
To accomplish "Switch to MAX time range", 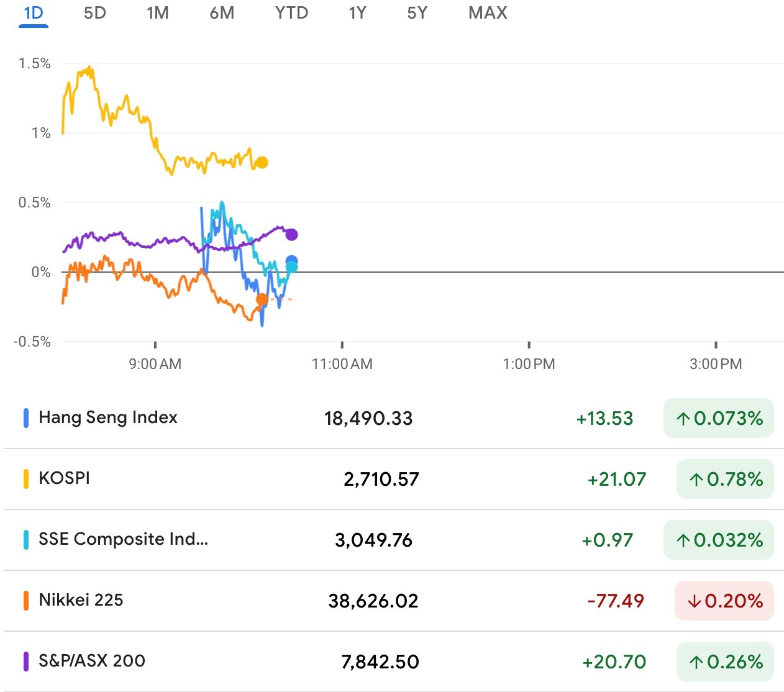I will point(488,13).
